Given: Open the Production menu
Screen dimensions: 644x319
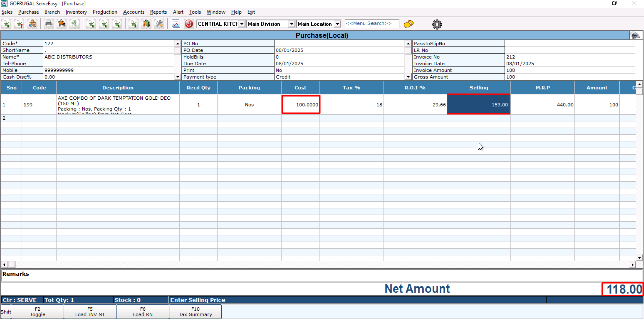Looking at the screenshot, I should tap(105, 12).
